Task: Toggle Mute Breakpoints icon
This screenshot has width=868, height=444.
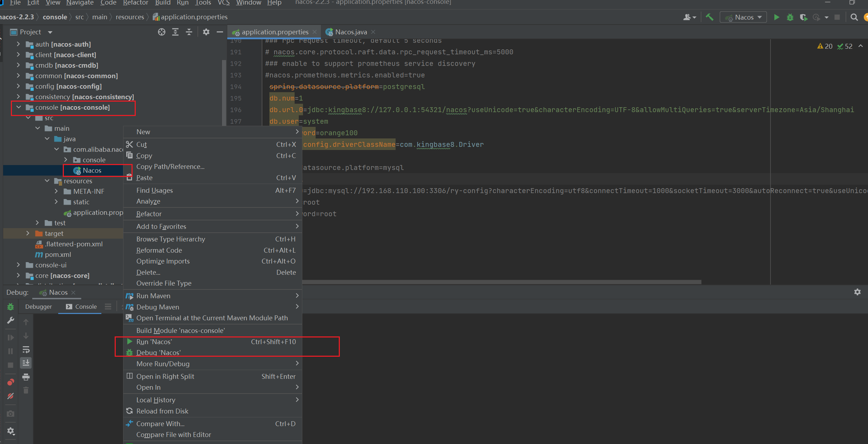Action: (11, 396)
